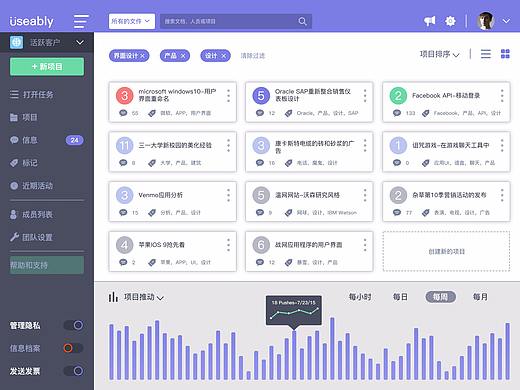
Task: Open the 所有的文件 dropdown
Action: tap(131, 21)
